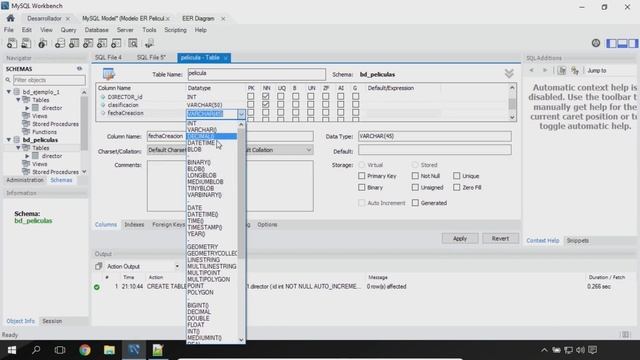Click the Default value input field
The width and height of the screenshot is (640, 360).
coord(435,151)
